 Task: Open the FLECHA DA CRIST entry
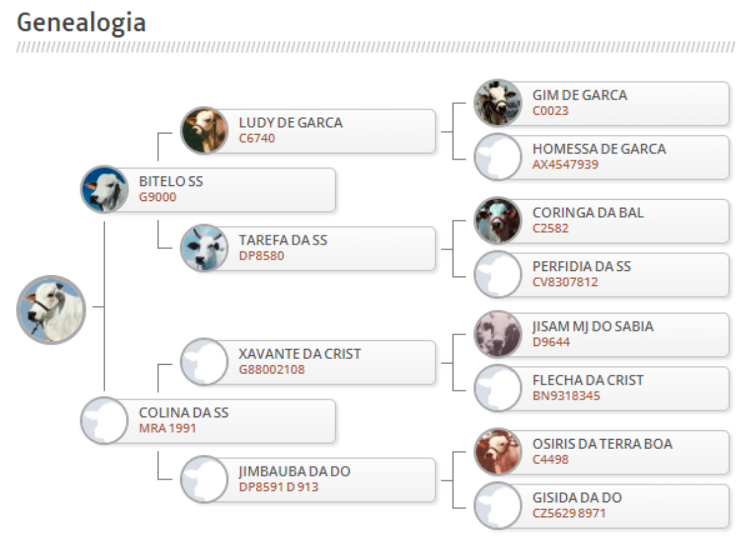pyautogui.click(x=602, y=388)
